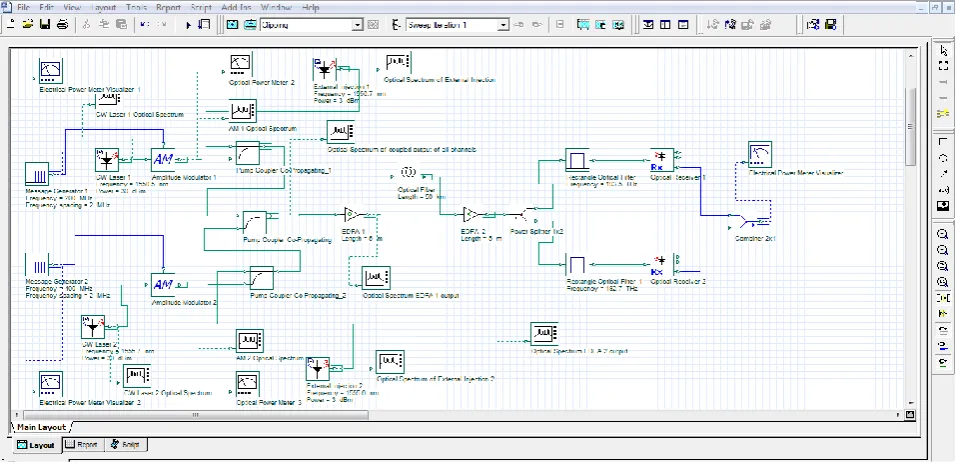Select the Main Layout tab

pyautogui.click(x=41, y=427)
